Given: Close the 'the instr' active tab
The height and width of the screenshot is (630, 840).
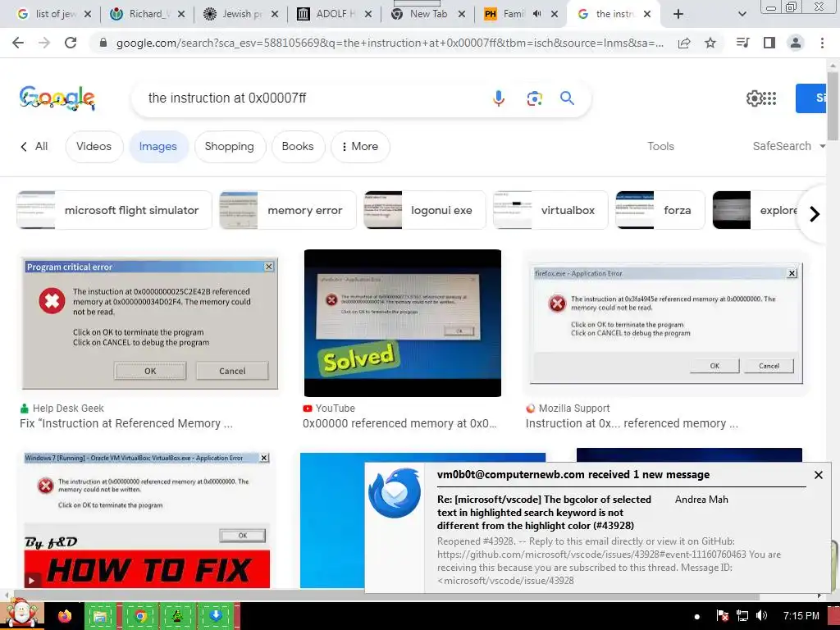Looking at the screenshot, I should [647, 14].
